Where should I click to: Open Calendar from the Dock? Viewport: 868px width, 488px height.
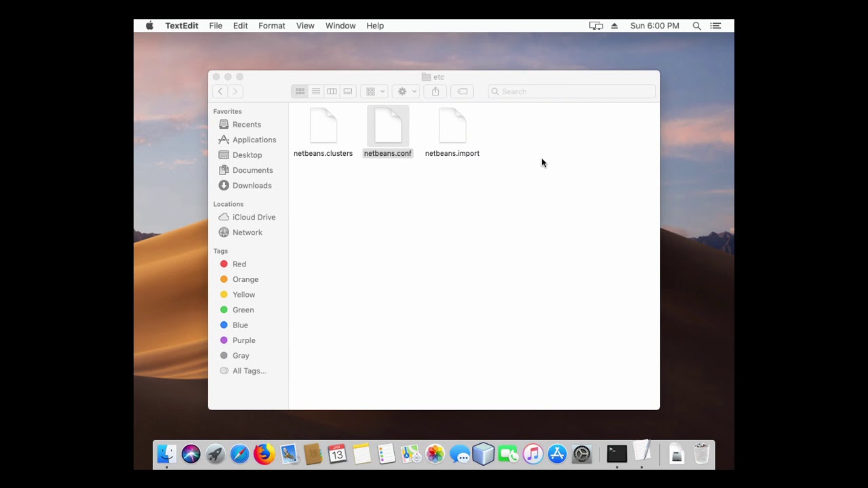tap(337, 454)
